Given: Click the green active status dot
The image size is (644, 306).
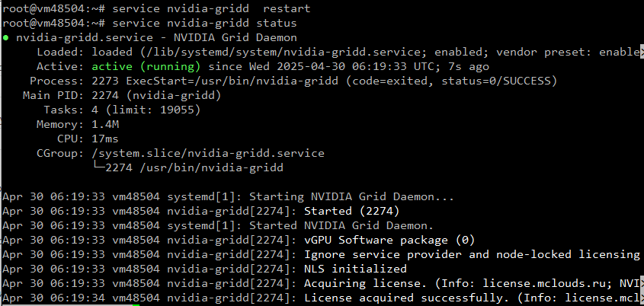Looking at the screenshot, I should [5, 38].
